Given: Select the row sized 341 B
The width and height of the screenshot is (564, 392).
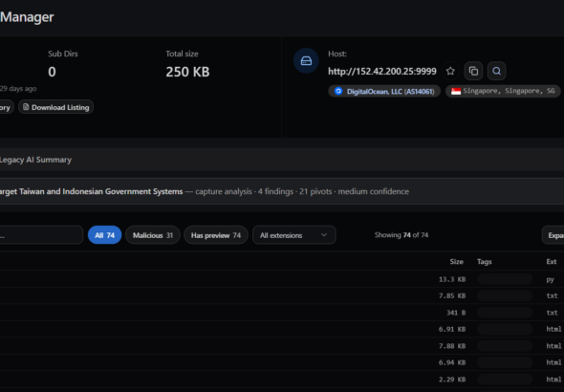Looking at the screenshot, I should click(282, 313).
